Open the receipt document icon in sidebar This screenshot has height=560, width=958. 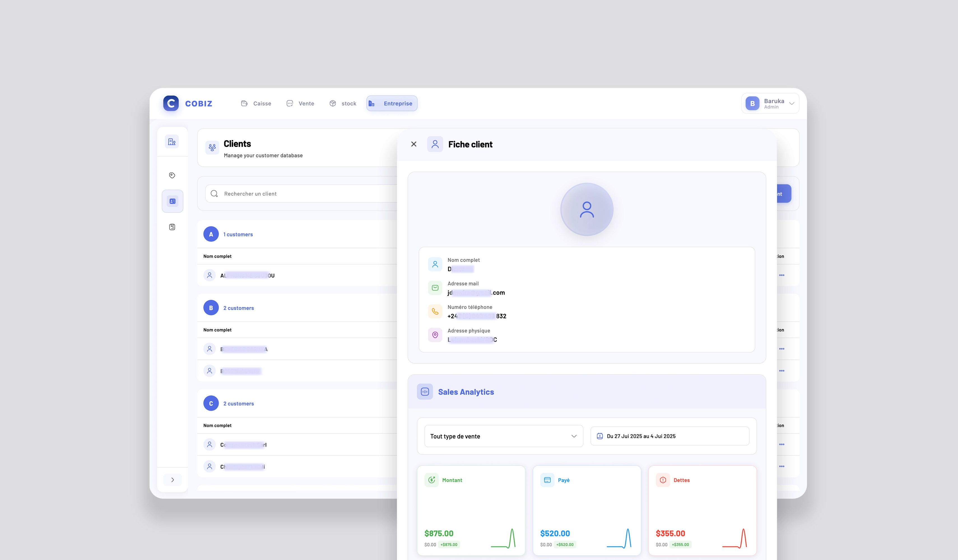pyautogui.click(x=172, y=227)
